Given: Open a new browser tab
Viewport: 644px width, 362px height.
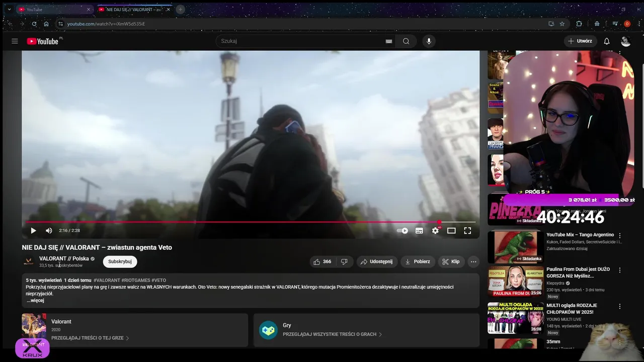Looking at the screenshot, I should tap(180, 10).
